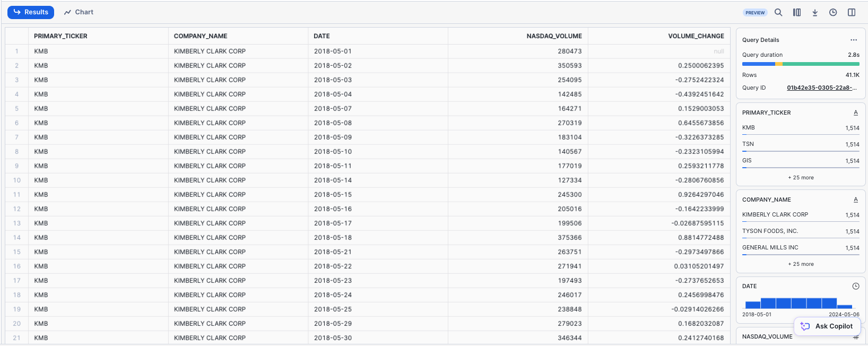Select VOLUME_CHANGE cell -0.02687595115
Screen dimensions: 868x346
659,223
